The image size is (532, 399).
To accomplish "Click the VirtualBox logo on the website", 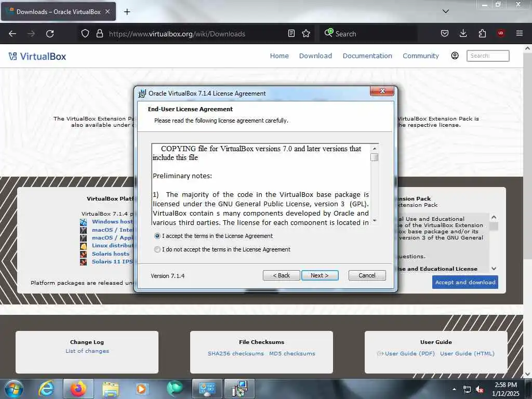I will (x=37, y=56).
